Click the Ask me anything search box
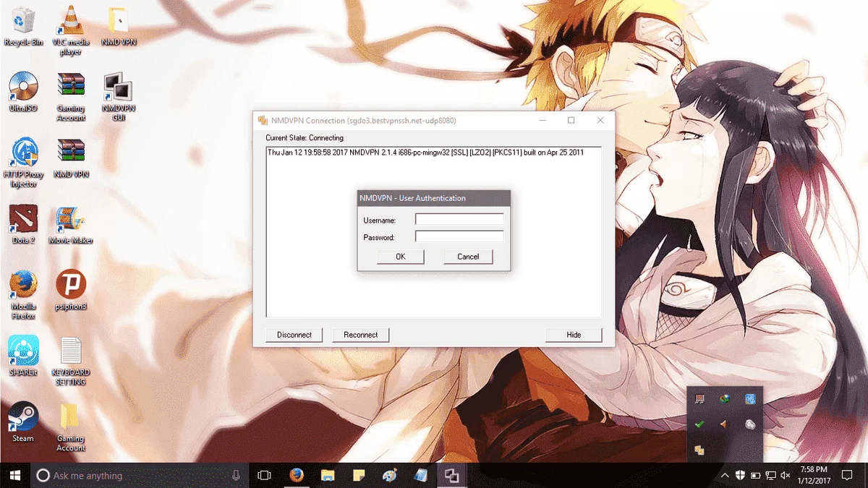Screen dimensions: 868x488 [139, 475]
